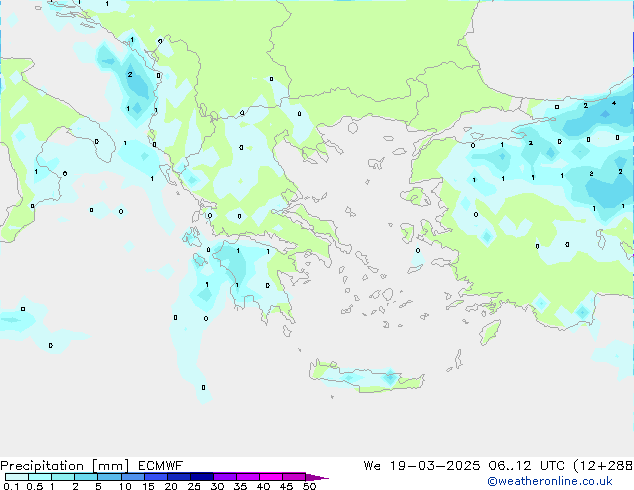
Task: Click the 2–5 mm legend color box
Action: (86, 477)
